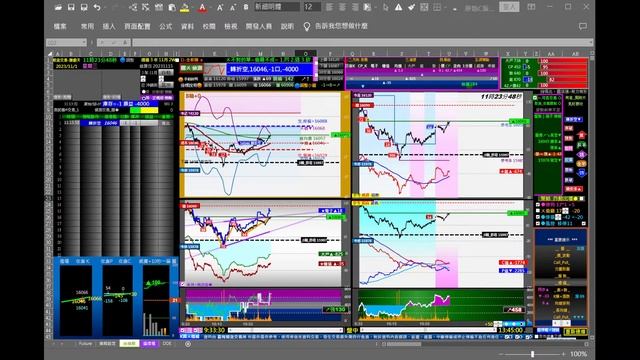Image resolution: width=640 pixels, height=360 pixels.
Task: Toggle bold formatting B icon
Action: pos(246,7)
